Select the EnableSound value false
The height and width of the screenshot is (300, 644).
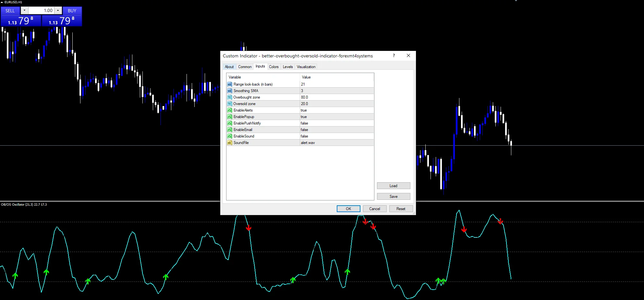pyautogui.click(x=337, y=136)
